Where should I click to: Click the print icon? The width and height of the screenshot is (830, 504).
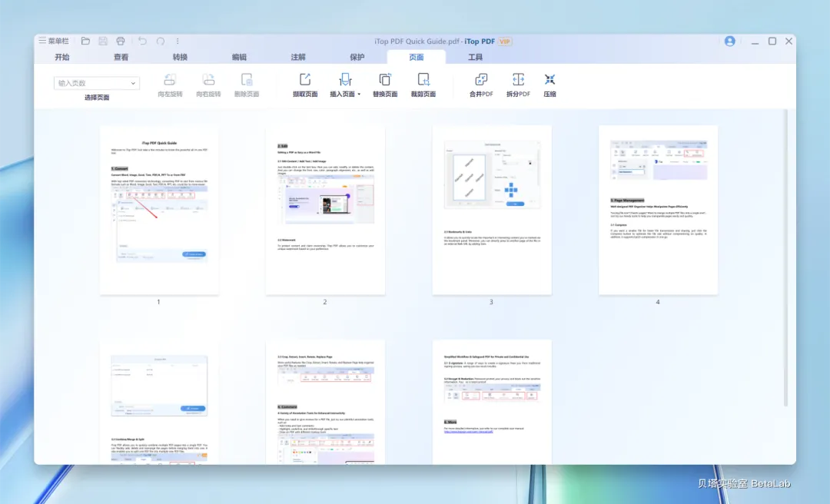pos(121,41)
